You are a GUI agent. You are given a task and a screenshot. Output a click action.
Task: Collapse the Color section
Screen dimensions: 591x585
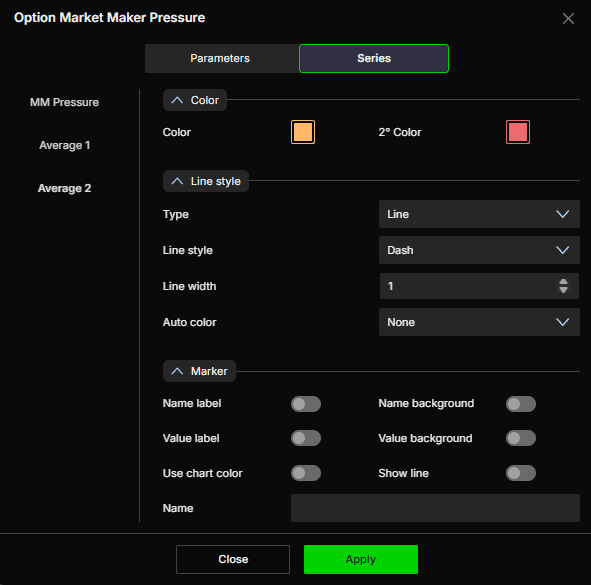194,100
